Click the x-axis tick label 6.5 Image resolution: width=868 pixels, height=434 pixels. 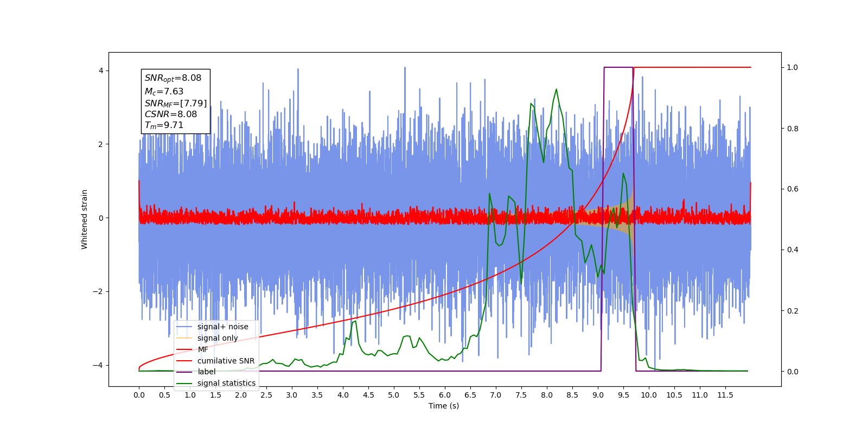click(x=470, y=395)
